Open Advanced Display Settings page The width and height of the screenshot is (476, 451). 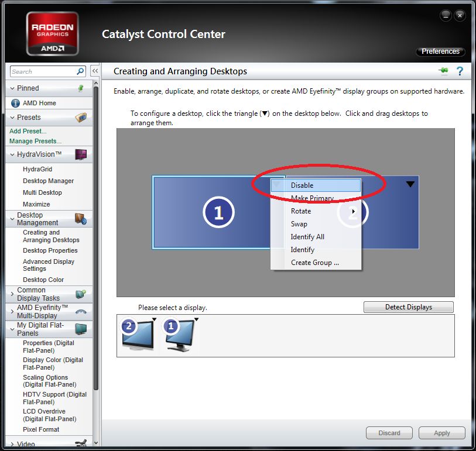point(49,265)
